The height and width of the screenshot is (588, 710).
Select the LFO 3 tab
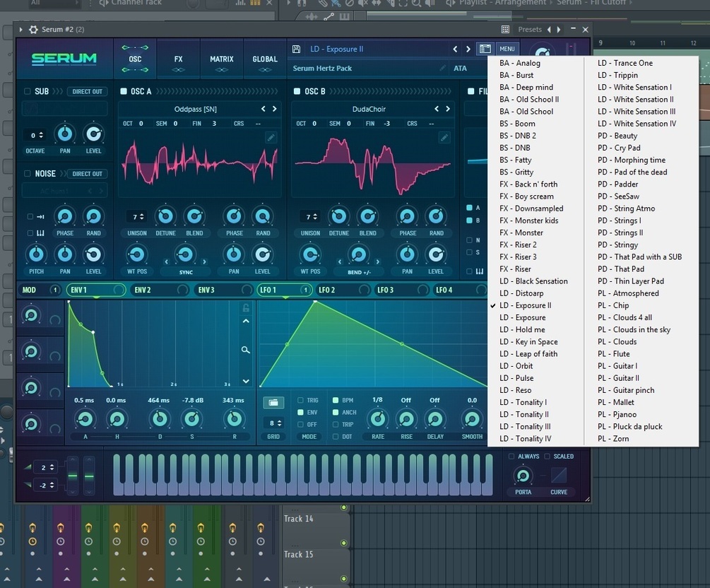click(x=403, y=290)
